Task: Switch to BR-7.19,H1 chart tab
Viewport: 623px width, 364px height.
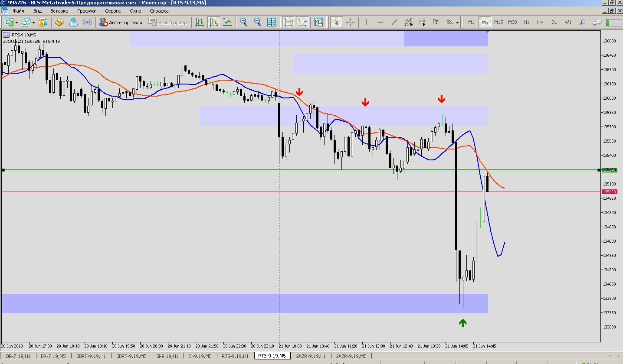Action: point(18,356)
